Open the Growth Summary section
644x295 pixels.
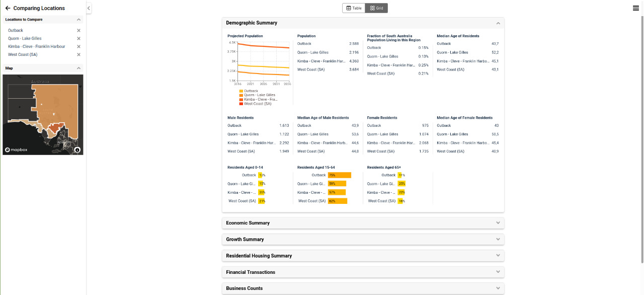click(498, 239)
